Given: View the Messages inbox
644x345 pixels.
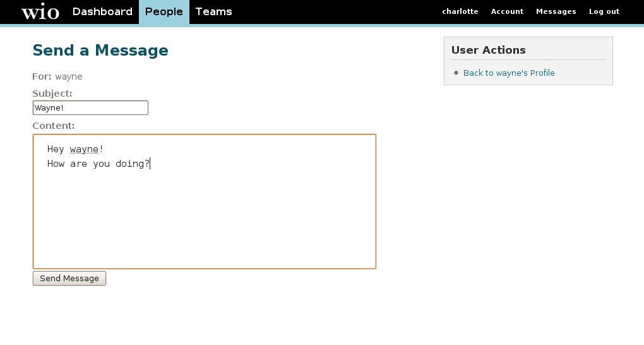Looking at the screenshot, I should tap(556, 11).
